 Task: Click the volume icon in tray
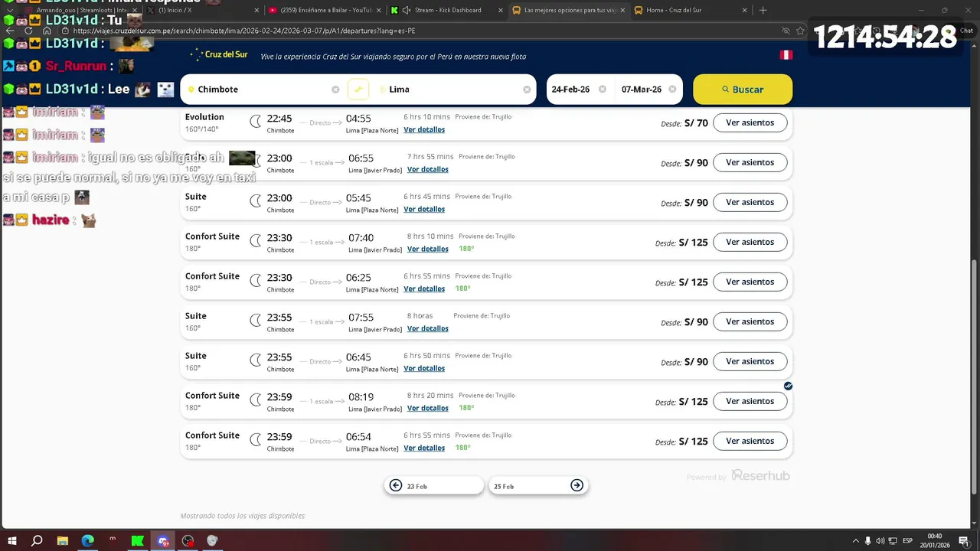880,540
